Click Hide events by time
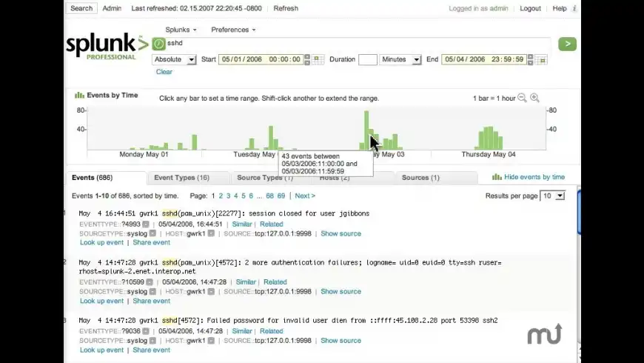Viewport: 644px width, 363px height. (534, 177)
